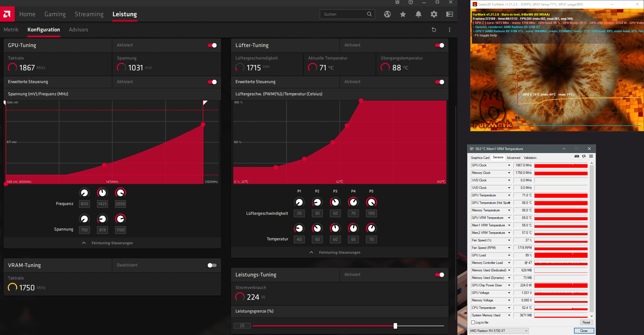Switch to GPU-Z Graphics Card tab
Viewport: 644px width, 335px height.
pyautogui.click(x=480, y=158)
